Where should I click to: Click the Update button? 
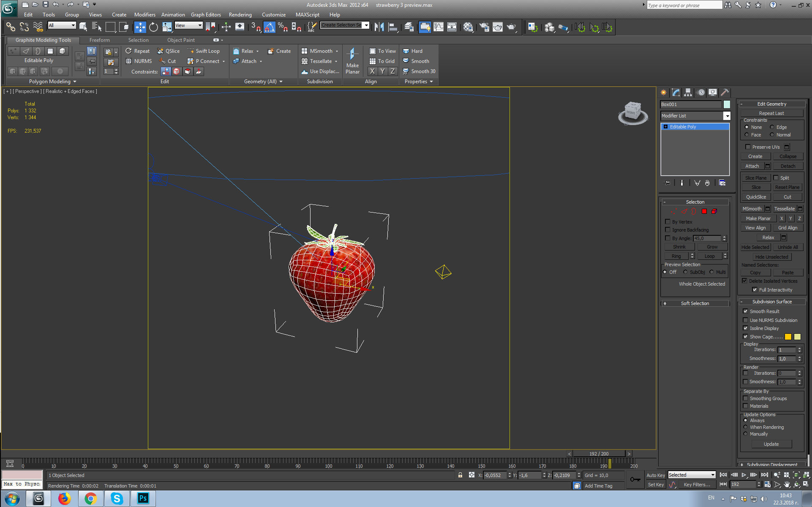[771, 444]
